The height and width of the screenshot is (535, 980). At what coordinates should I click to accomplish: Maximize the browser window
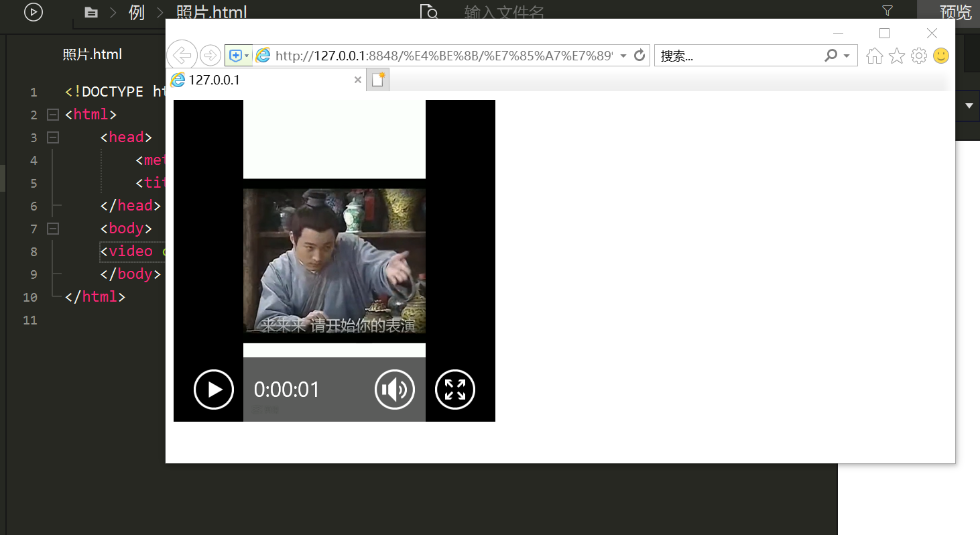tap(884, 33)
